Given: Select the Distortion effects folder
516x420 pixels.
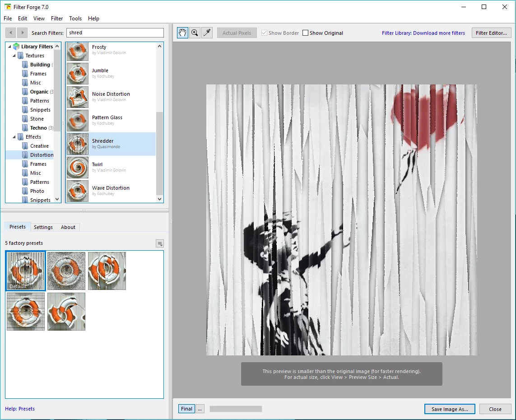Looking at the screenshot, I should [37, 155].
